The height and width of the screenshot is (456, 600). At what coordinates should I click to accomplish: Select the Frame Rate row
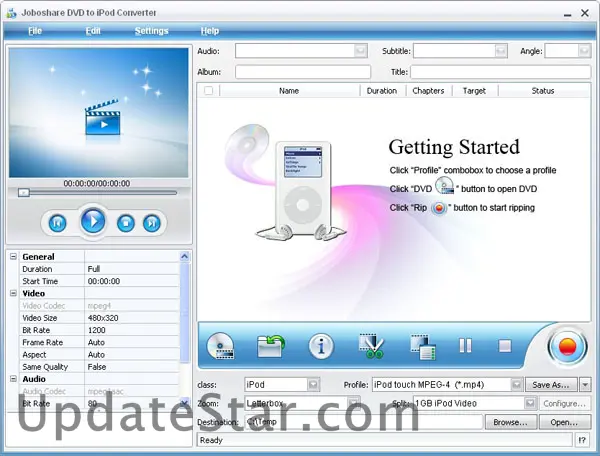click(99, 342)
